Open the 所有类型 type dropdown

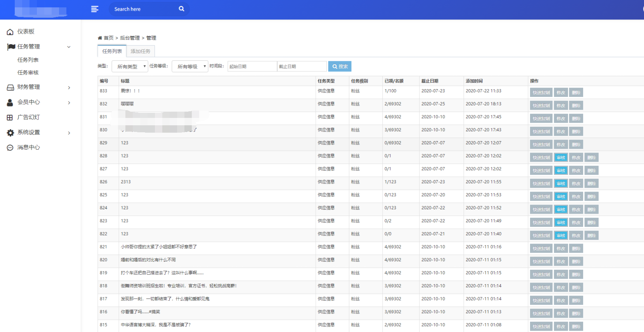click(130, 66)
